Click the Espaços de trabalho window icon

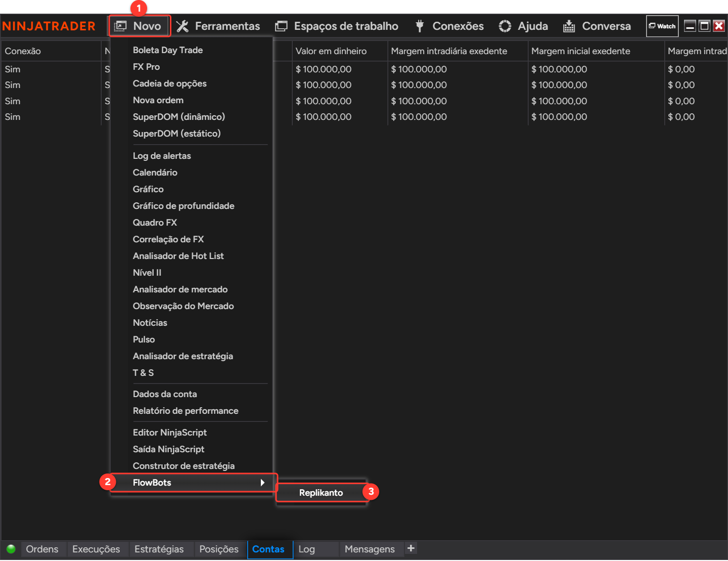click(x=281, y=26)
